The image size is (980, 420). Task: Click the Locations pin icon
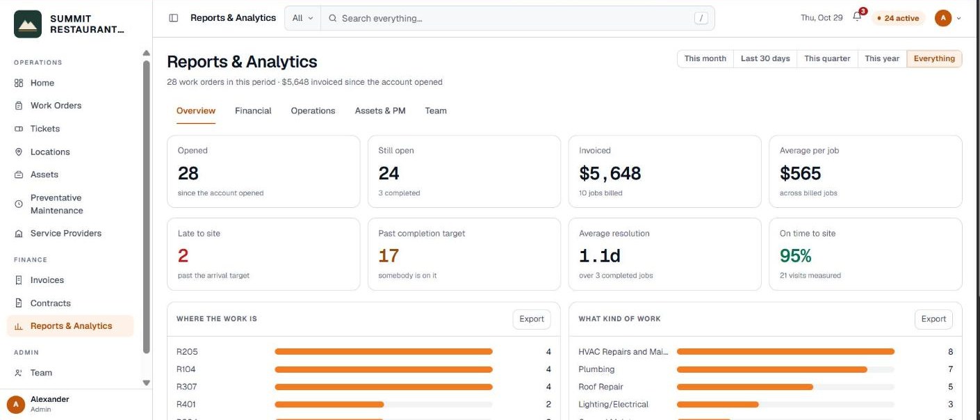coord(19,152)
